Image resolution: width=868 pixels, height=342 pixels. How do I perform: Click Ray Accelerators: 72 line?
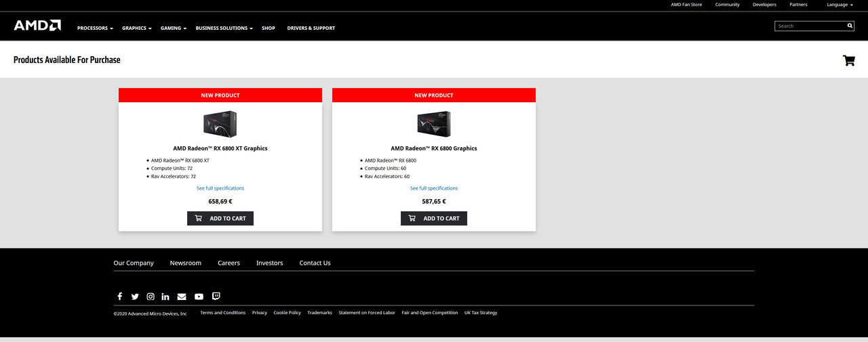point(173,176)
